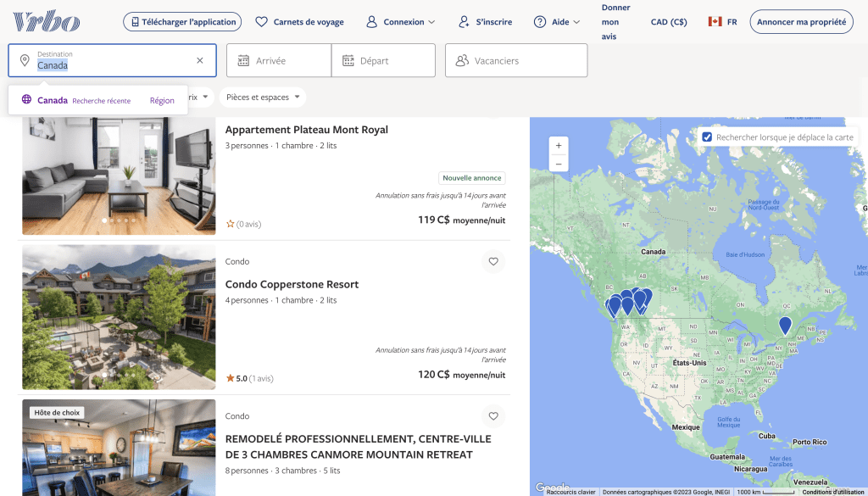Zoom out on the map
Image resolution: width=868 pixels, height=496 pixels.
point(558,164)
